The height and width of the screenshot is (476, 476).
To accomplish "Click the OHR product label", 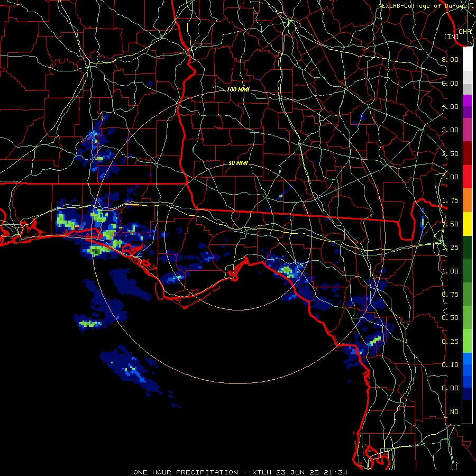I will coord(465,31).
